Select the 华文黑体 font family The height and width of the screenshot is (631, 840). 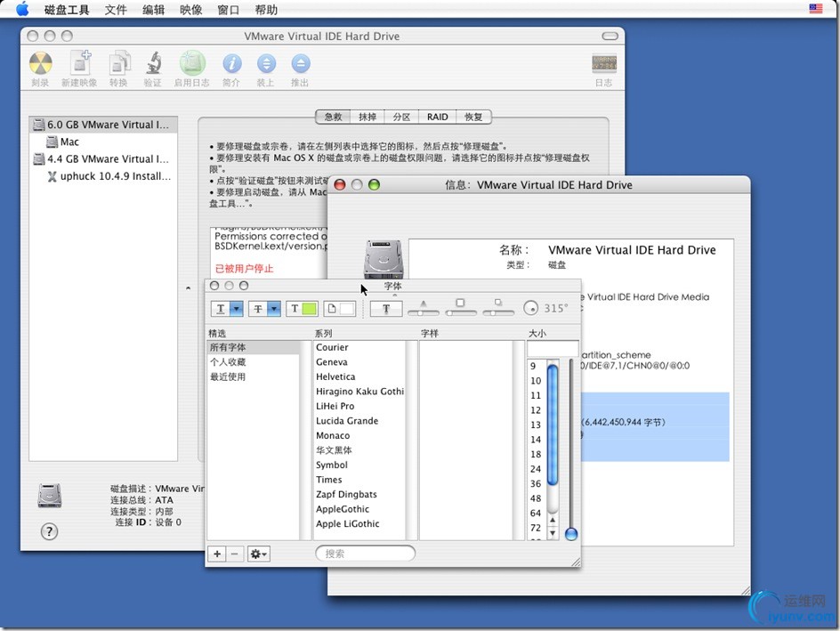tap(359, 450)
